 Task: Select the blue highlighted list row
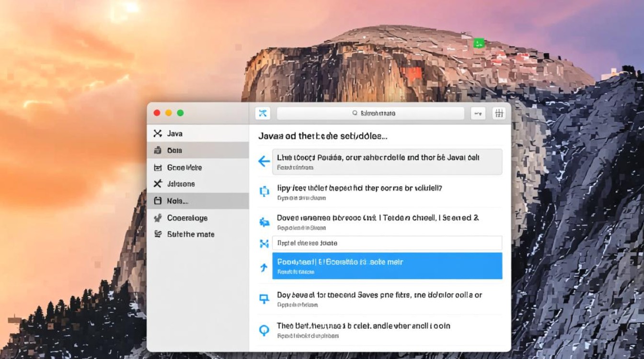[x=387, y=266]
